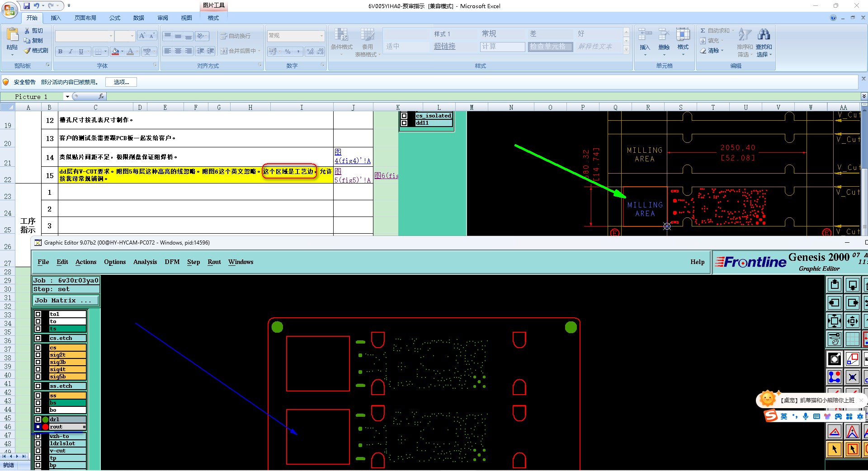Viewport: 868px width, 471px height.
Task: Toggle the v-cut layer checkbox
Action: point(38,451)
